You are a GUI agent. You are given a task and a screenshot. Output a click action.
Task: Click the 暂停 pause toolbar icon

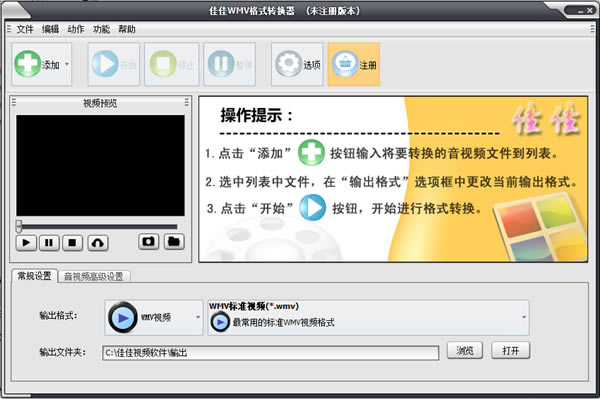tap(221, 64)
